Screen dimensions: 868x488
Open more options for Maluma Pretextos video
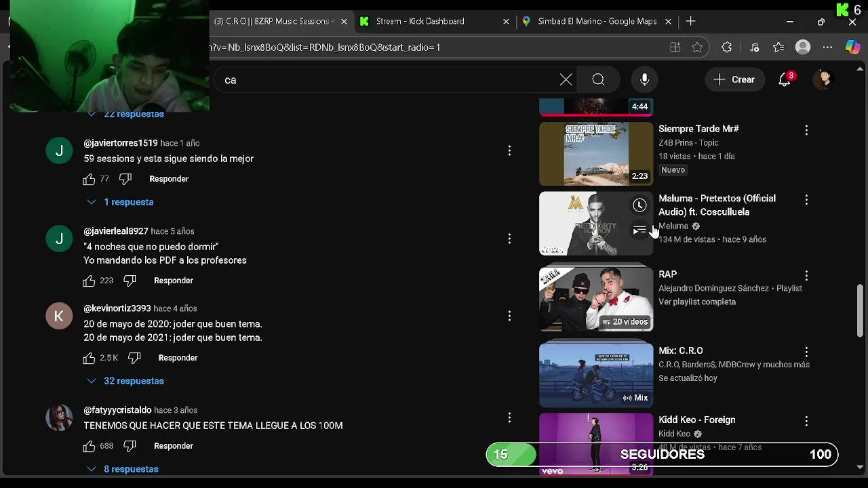806,200
